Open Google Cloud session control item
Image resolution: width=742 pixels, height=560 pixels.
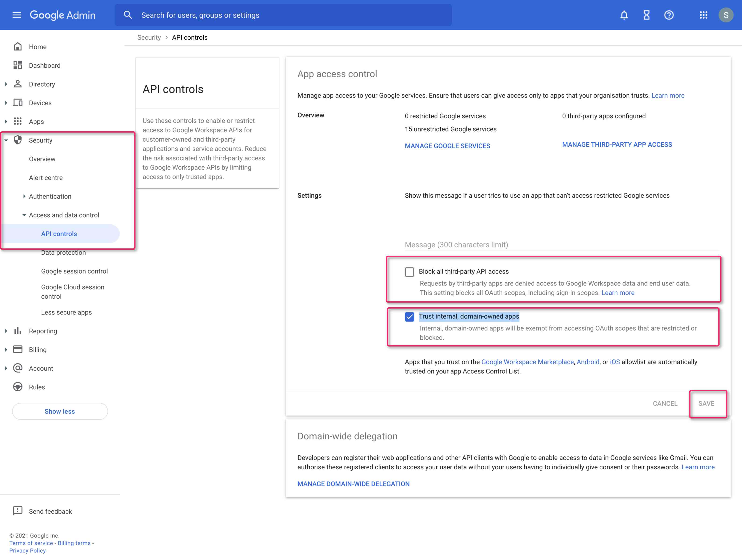73,292
